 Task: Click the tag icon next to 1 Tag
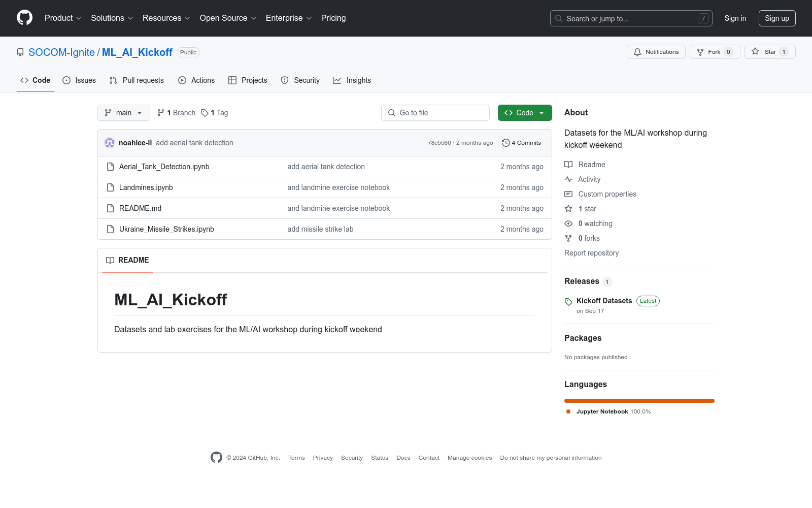pos(205,113)
